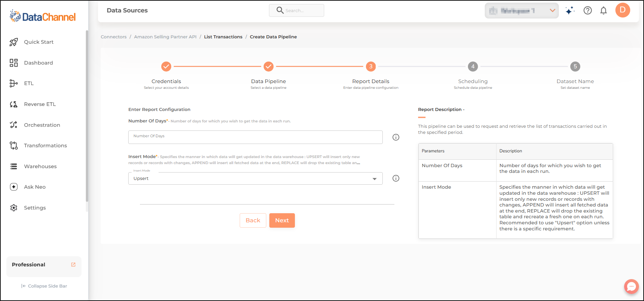Click the Description table header
The height and width of the screenshot is (301, 644).
tap(554, 151)
